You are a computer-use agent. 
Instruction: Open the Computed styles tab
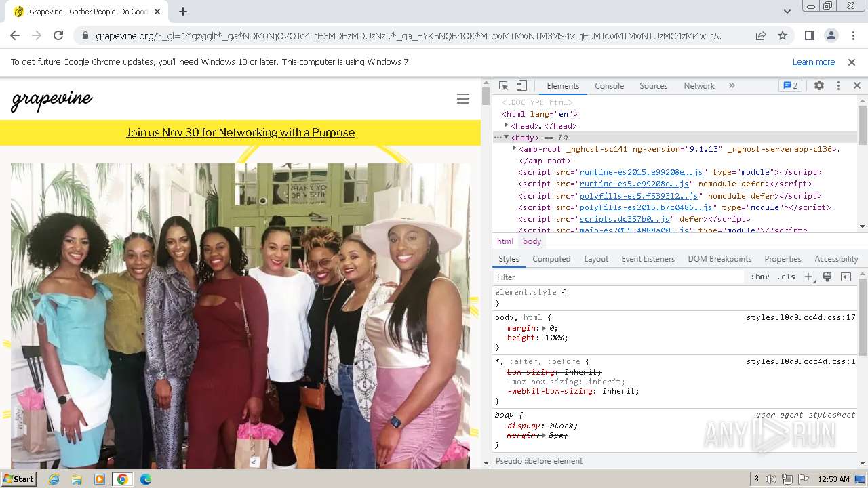(551, 259)
